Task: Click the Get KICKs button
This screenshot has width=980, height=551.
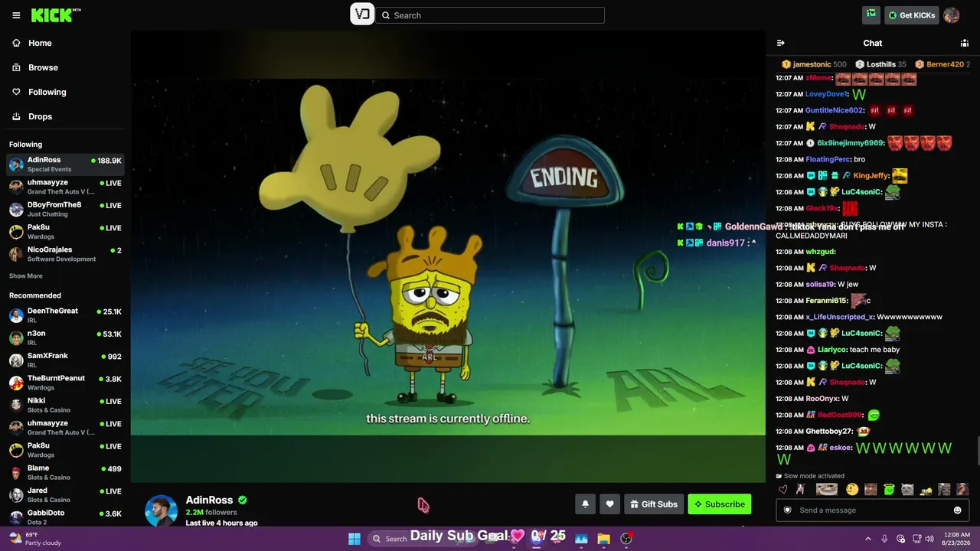Action: pyautogui.click(x=912, y=15)
